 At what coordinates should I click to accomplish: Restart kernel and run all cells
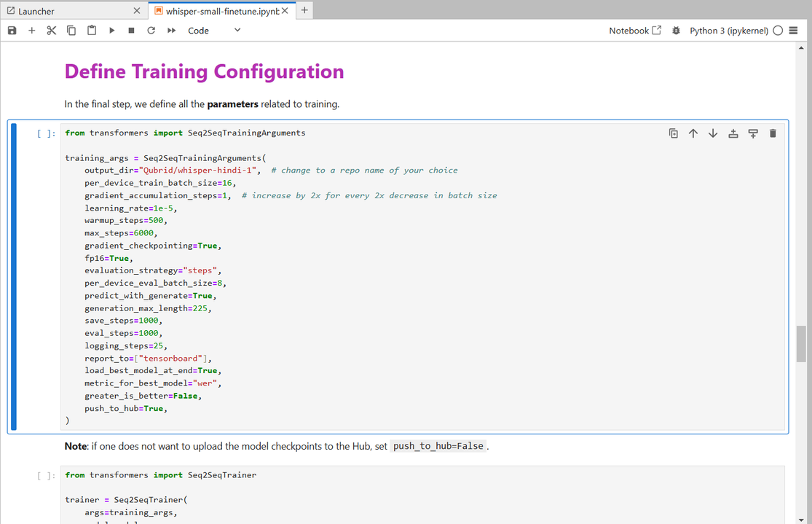pos(171,31)
